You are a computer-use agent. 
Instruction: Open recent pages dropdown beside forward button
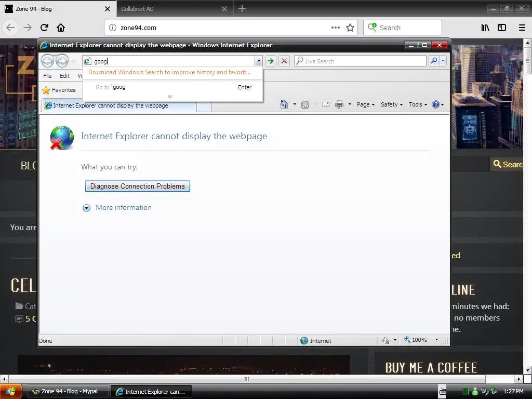[73, 61]
